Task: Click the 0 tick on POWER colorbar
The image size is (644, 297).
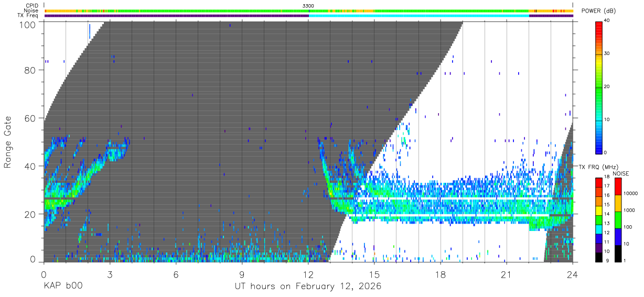Action: (606, 152)
